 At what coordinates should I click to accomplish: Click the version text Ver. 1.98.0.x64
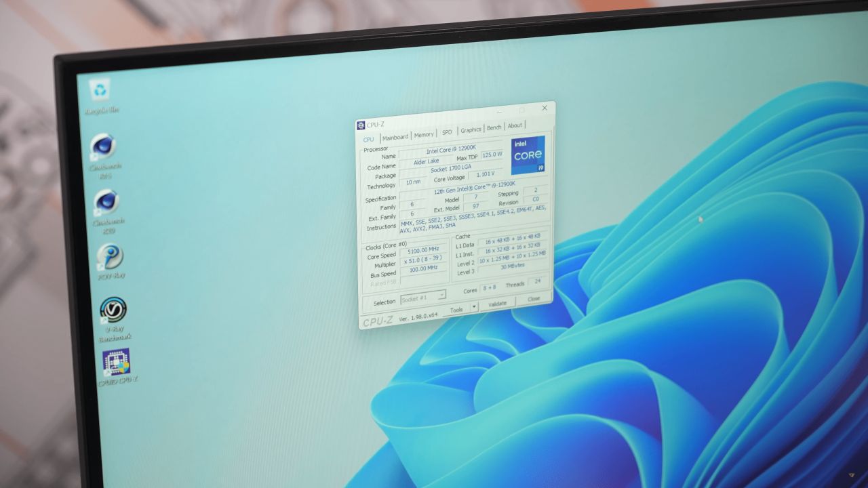pos(418,317)
